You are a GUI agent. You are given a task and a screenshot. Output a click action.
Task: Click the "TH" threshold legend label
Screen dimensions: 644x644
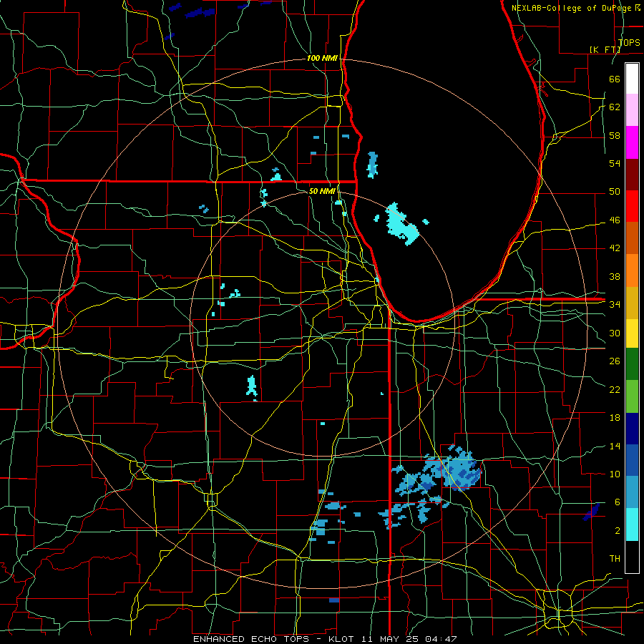point(615,559)
